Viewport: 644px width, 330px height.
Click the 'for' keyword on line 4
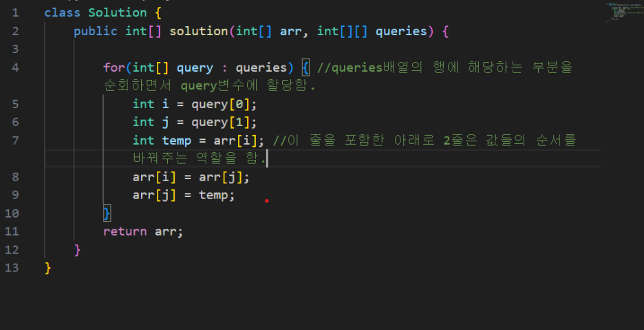click(x=114, y=68)
